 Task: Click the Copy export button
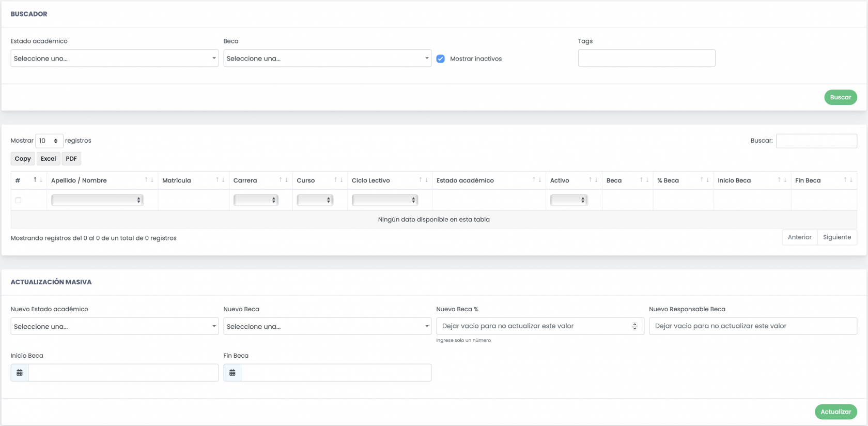pos(23,159)
